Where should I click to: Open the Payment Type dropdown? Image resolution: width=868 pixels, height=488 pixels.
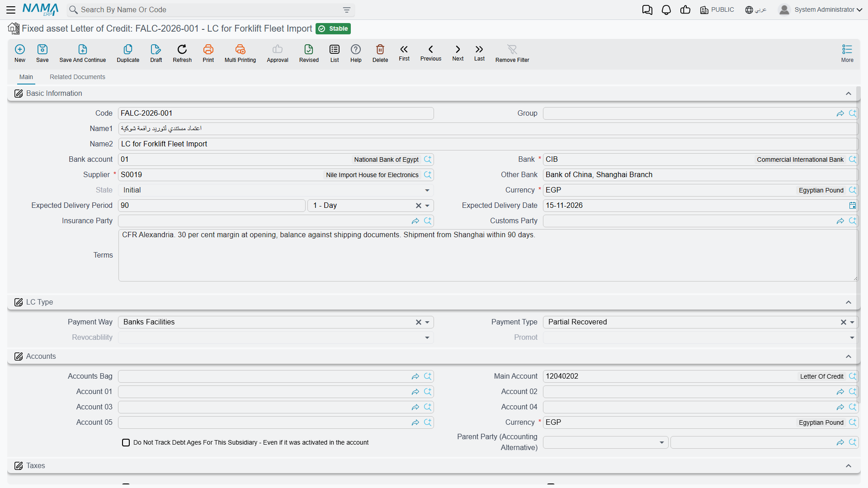(x=852, y=322)
